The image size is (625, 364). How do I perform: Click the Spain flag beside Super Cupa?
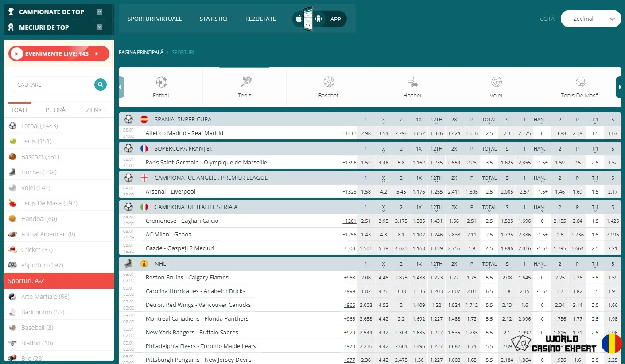[144, 119]
